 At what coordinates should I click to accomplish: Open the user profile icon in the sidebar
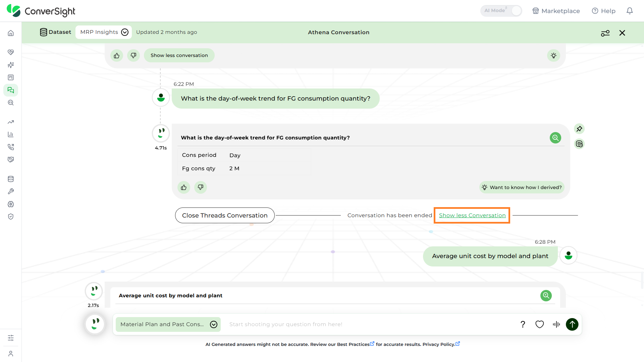tap(11, 354)
